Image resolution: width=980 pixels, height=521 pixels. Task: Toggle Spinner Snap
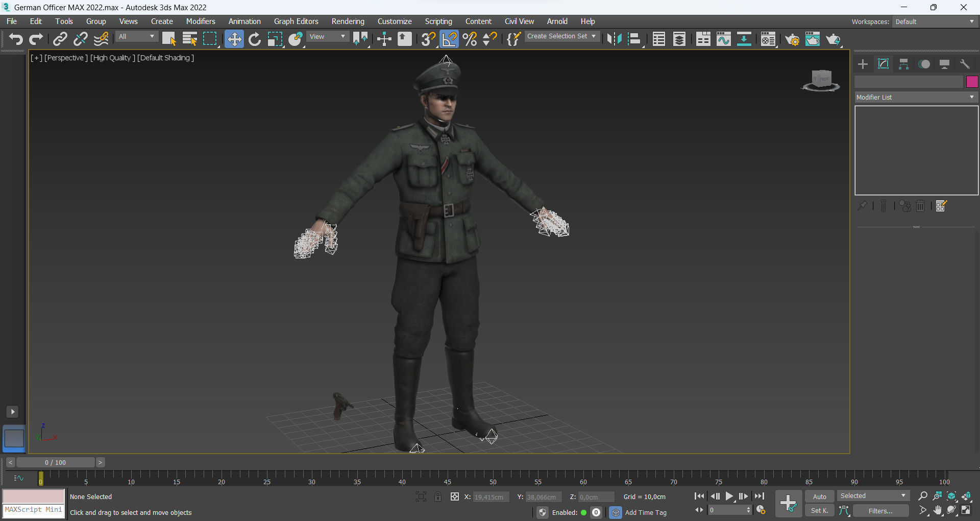coord(490,39)
